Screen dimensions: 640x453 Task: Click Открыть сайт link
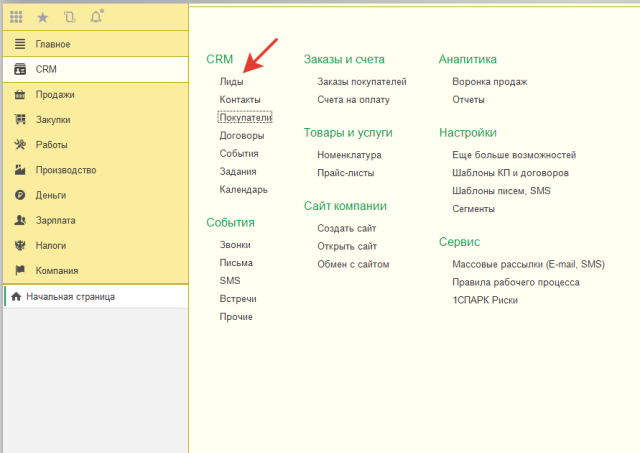click(x=347, y=246)
